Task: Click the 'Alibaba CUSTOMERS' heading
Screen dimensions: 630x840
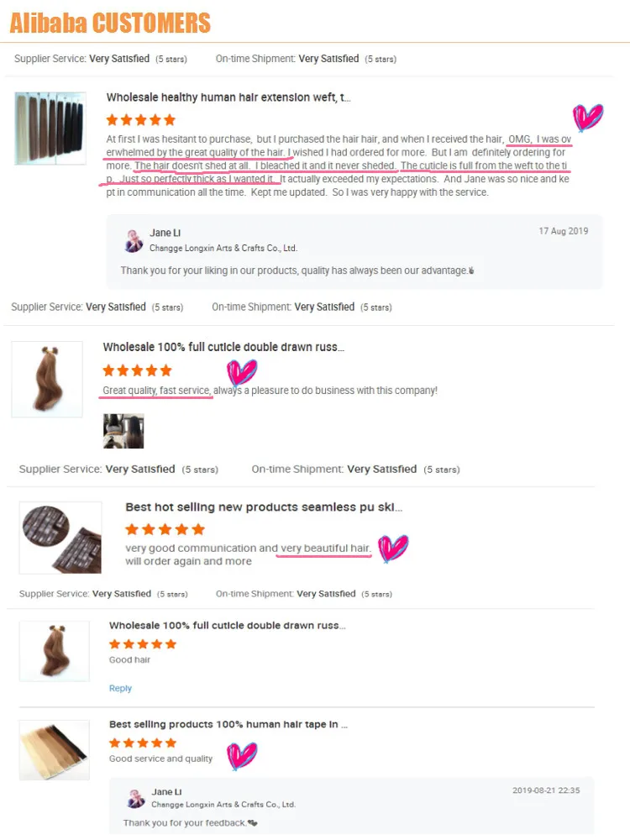Action: pos(110,23)
